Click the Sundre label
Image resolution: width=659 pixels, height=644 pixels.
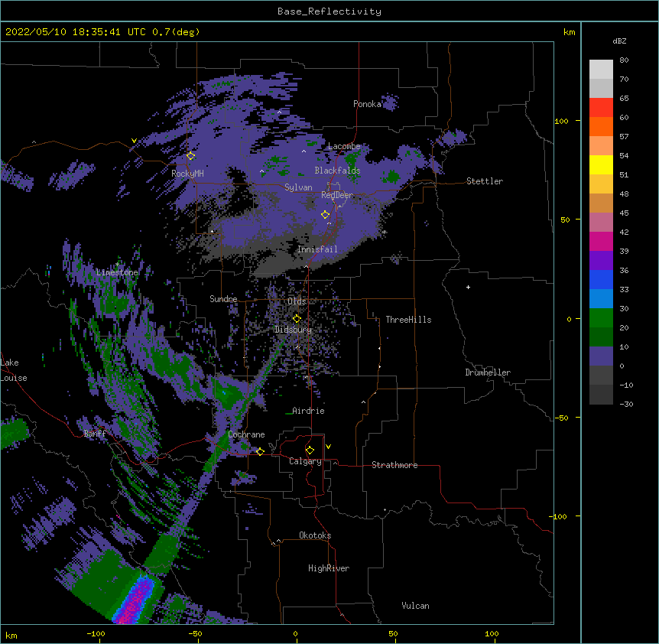tap(223, 299)
